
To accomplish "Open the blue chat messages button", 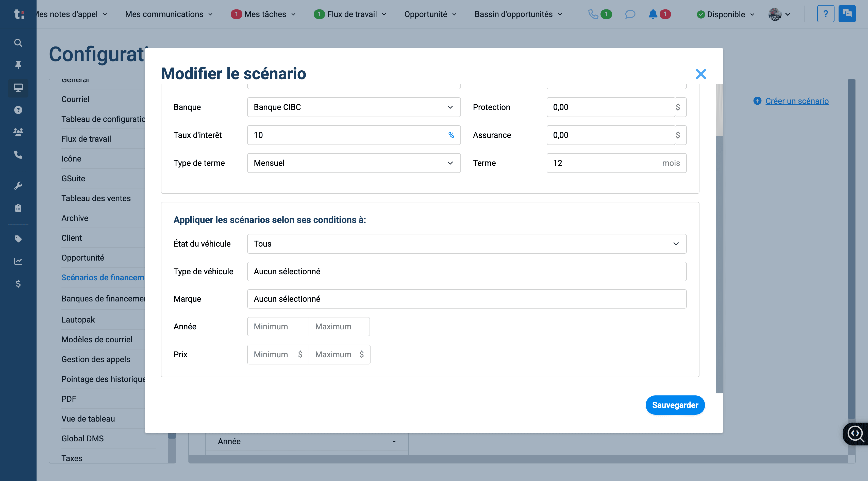I will (x=847, y=14).
